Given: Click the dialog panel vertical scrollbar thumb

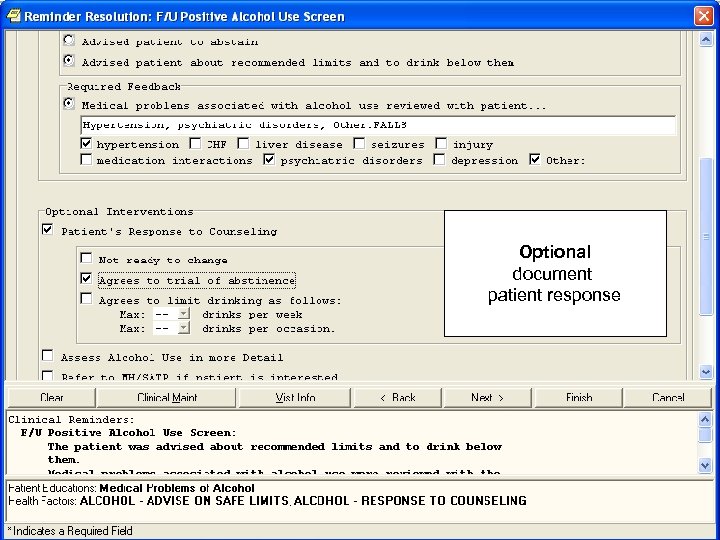Looking at the screenshot, I should point(706,236).
